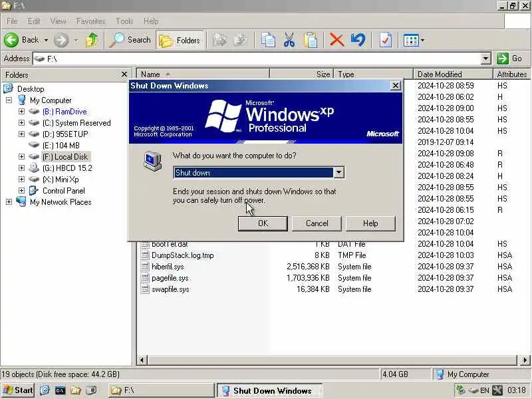
Task: Click the Move To toolbar icon
Action: coord(220,40)
